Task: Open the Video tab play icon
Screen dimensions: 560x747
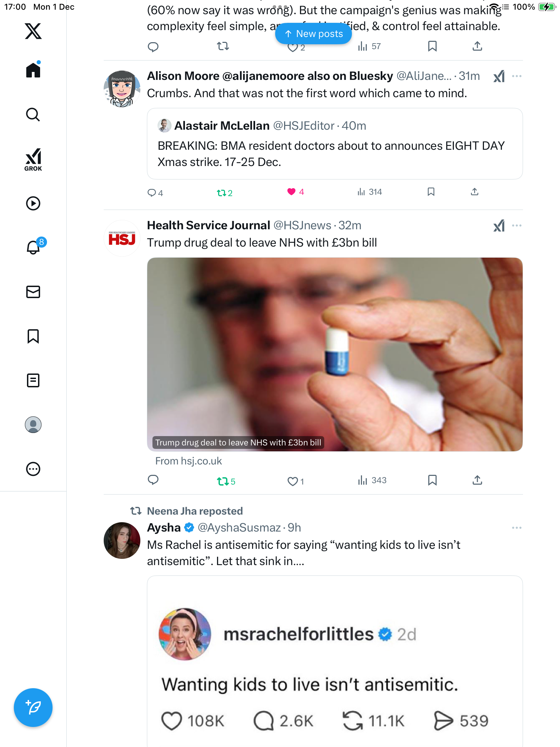Action: point(33,203)
